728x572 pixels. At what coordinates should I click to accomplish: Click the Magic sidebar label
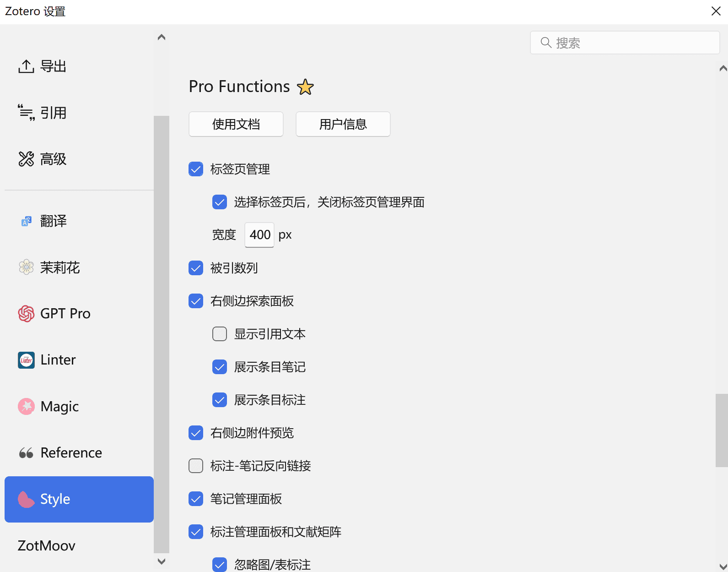pos(59,407)
